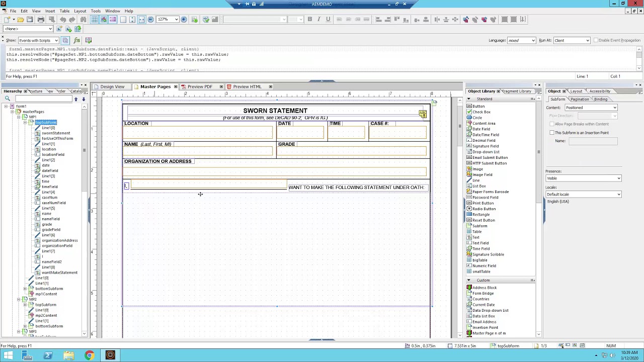
Task: Click the Find binoculars icon
Action: (84, 20)
